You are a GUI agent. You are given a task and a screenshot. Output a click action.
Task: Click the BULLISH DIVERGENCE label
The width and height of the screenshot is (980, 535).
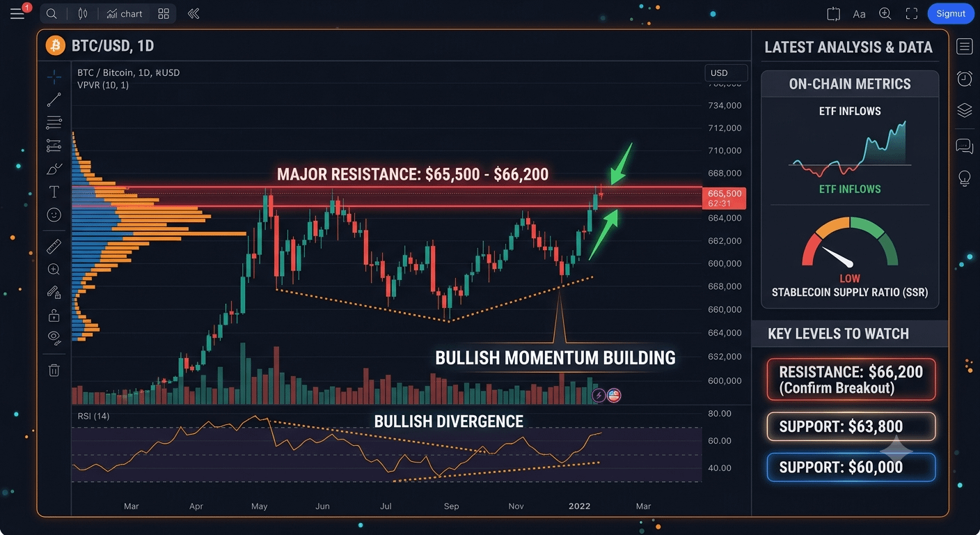(449, 421)
